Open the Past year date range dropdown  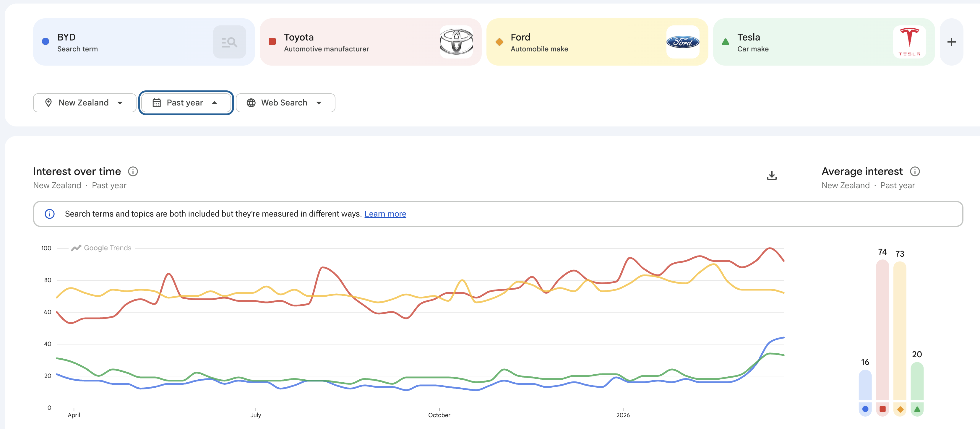click(186, 103)
